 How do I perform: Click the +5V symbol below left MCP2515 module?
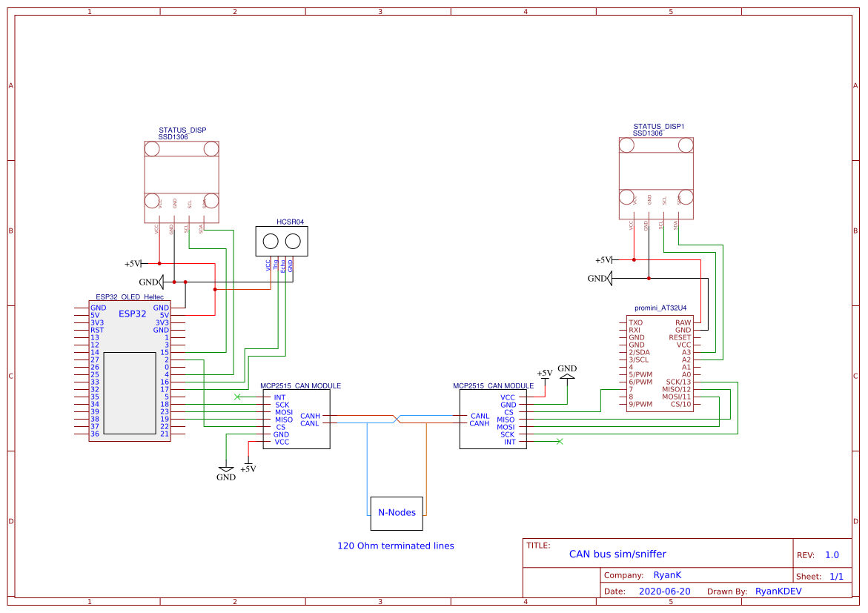pyautogui.click(x=248, y=465)
